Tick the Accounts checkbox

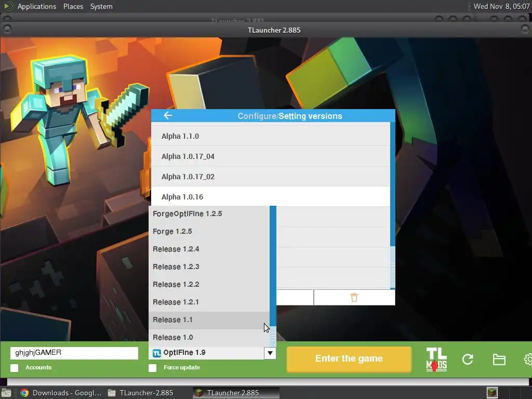coord(14,368)
